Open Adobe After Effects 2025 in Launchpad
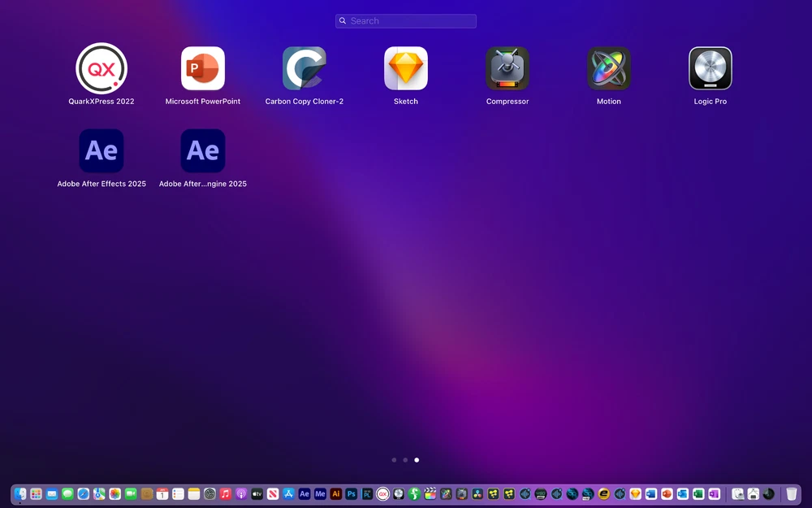The image size is (812, 508). click(x=101, y=151)
